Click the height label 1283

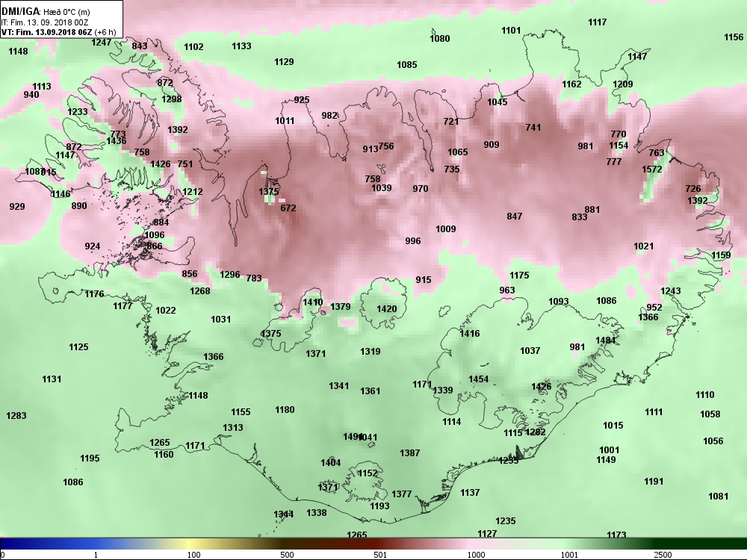pyautogui.click(x=16, y=415)
